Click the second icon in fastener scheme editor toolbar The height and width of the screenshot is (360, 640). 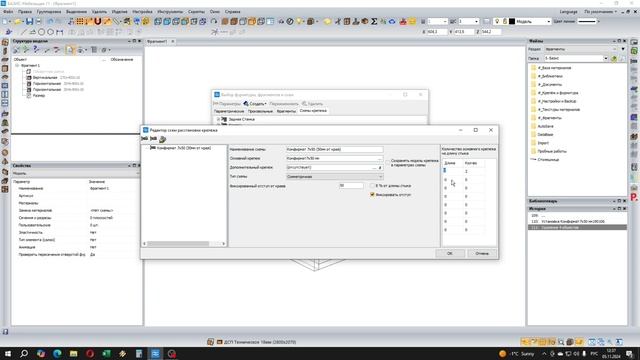pyautogui.click(x=153, y=139)
